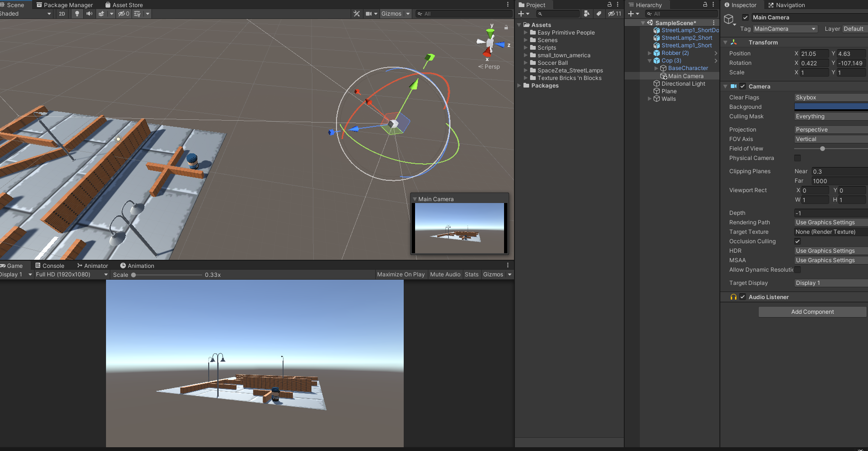Screen dimensions: 868x451
Task: Click the Add Component button
Action: pos(812,311)
